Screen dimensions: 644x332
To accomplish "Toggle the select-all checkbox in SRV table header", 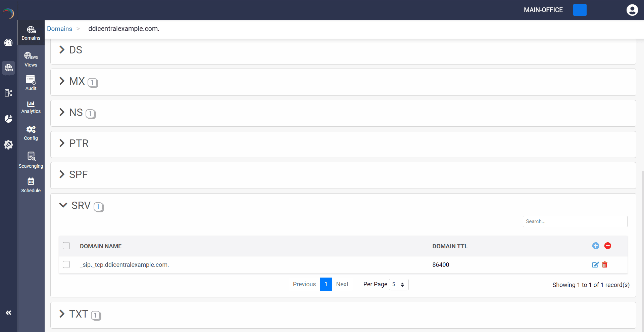I will (x=66, y=246).
